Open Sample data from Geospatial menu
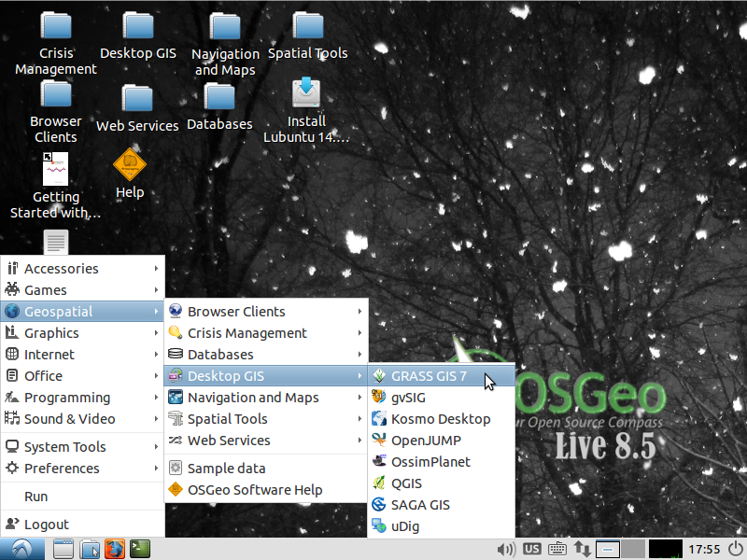This screenshot has height=560, width=747. coord(266,469)
